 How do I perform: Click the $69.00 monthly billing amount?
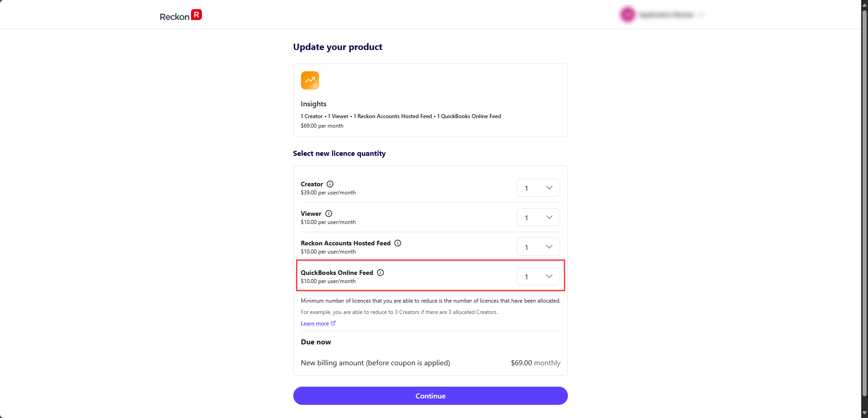[536, 363]
